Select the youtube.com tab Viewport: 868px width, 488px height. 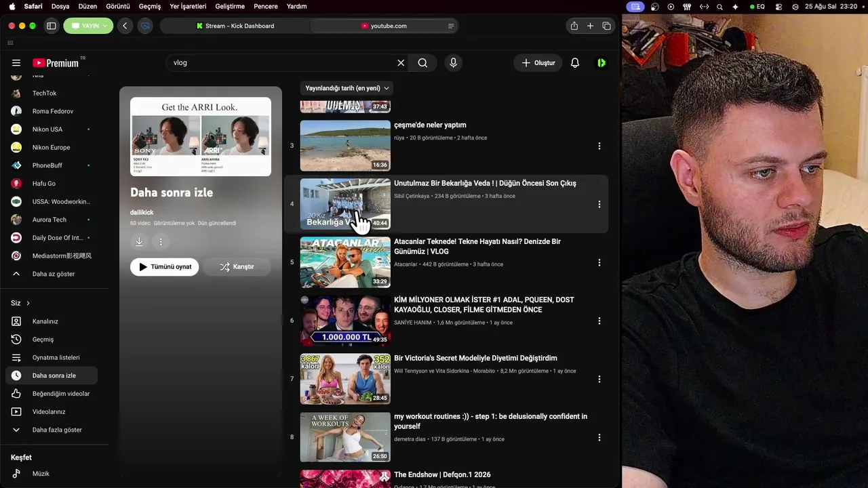click(x=384, y=26)
